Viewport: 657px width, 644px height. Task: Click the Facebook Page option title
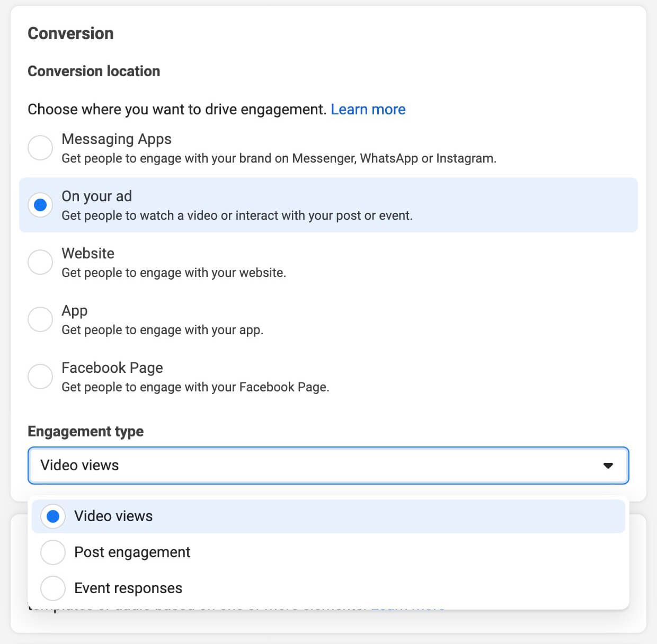(x=112, y=368)
